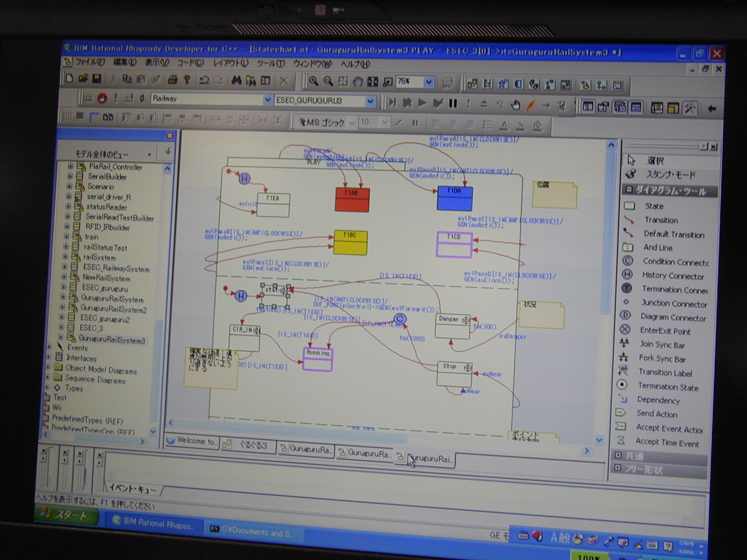Image resolution: width=747 pixels, height=560 pixels.
Task: Click the red stop execution icon
Action: coord(102,98)
